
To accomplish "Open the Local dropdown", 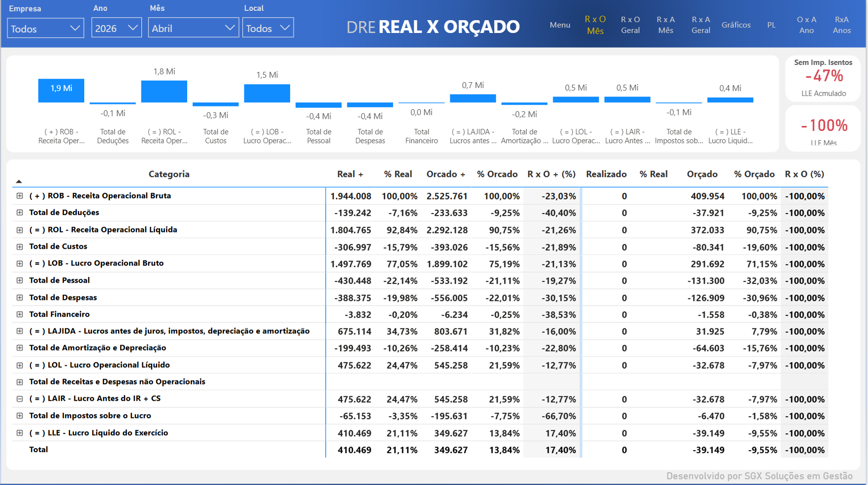I will pyautogui.click(x=268, y=28).
